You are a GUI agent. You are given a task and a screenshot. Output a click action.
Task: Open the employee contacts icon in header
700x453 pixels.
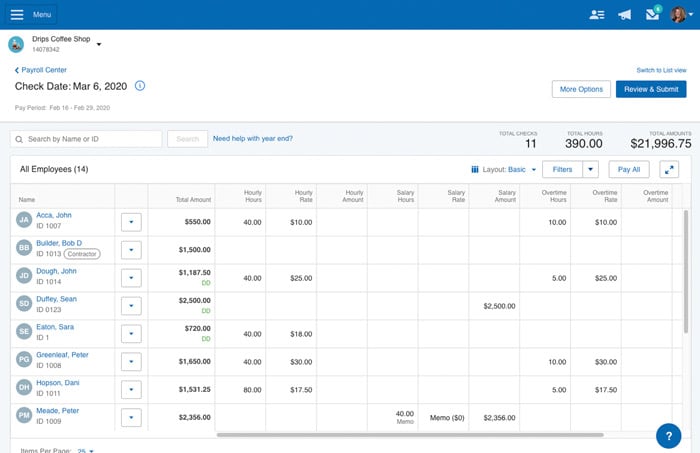(596, 15)
